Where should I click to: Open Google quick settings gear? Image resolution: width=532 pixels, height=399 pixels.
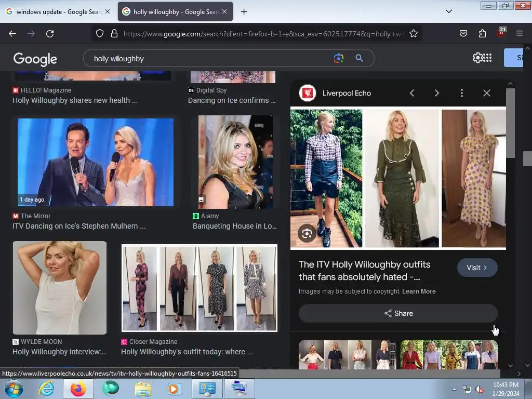(x=477, y=58)
